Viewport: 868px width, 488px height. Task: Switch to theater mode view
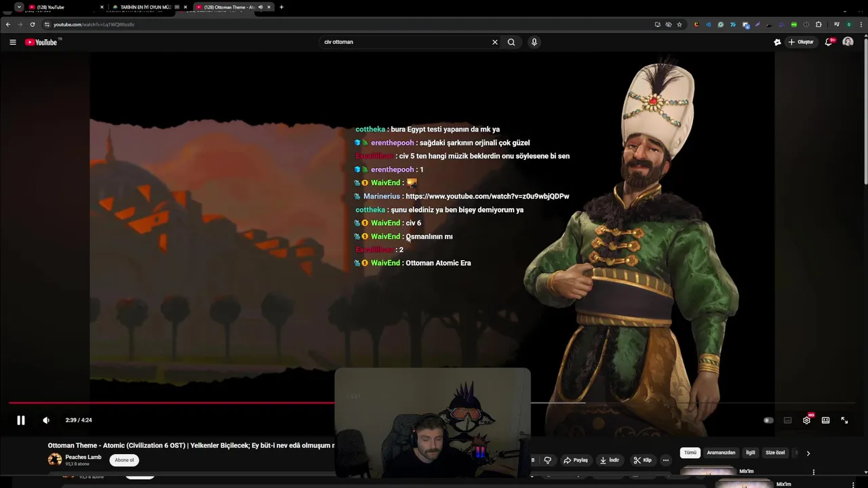(825, 420)
